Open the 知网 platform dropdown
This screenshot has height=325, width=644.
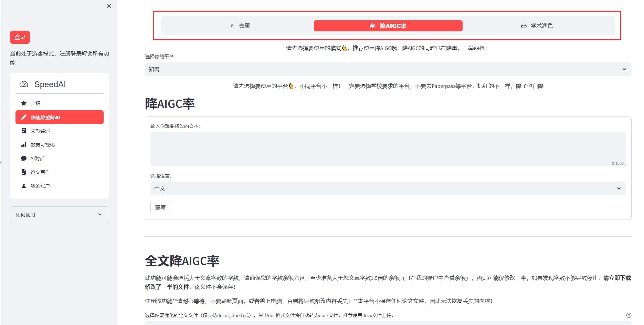[x=388, y=69]
